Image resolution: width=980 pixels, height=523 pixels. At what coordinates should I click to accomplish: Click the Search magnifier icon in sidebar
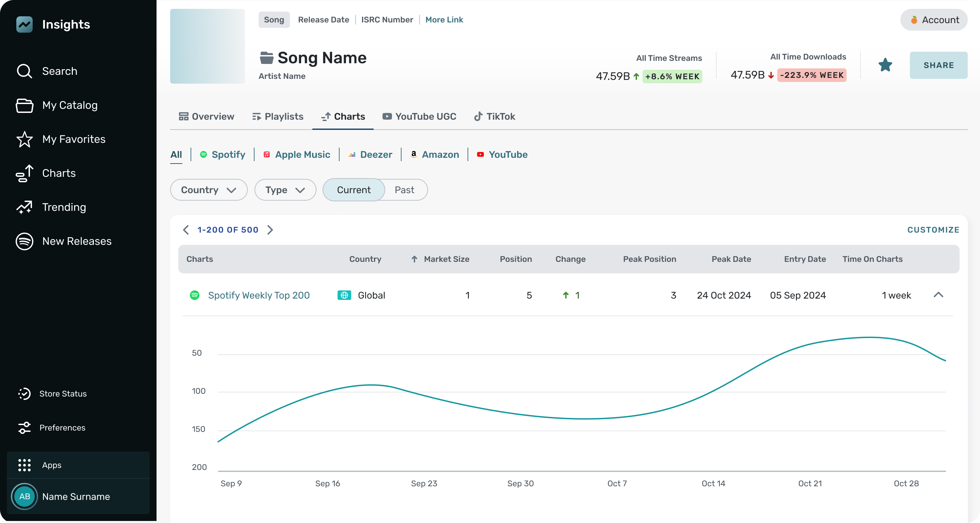coord(24,71)
